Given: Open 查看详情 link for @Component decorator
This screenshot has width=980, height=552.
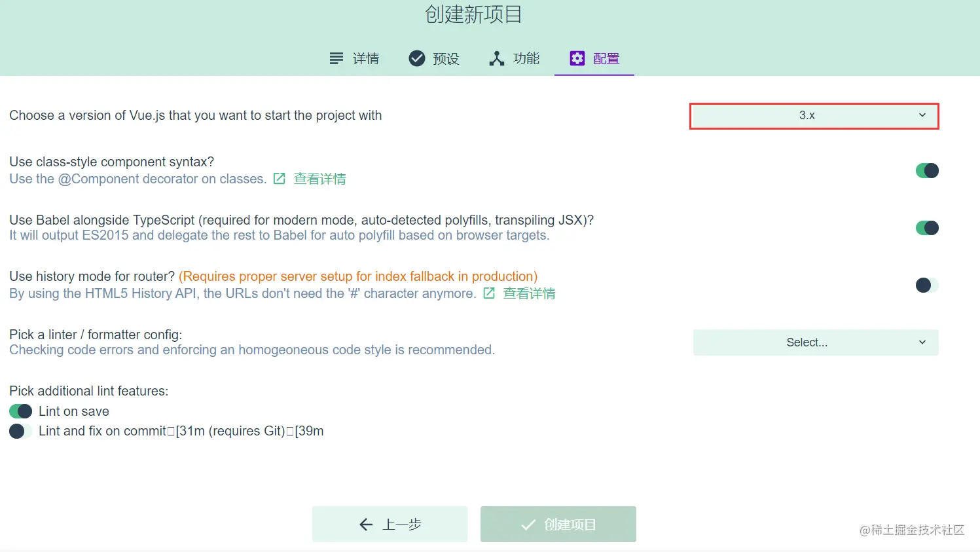Looking at the screenshot, I should coord(319,179).
